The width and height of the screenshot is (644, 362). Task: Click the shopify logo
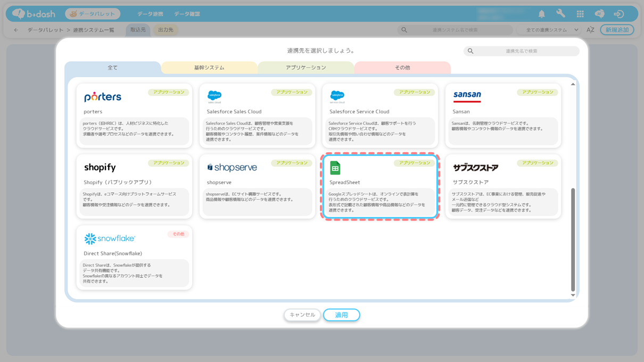click(100, 167)
